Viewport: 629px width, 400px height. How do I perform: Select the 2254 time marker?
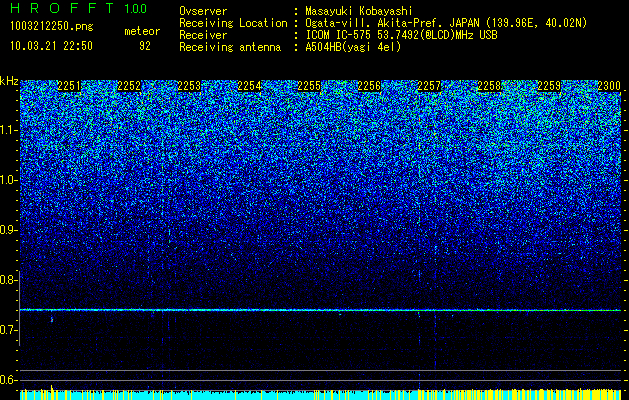point(249,86)
